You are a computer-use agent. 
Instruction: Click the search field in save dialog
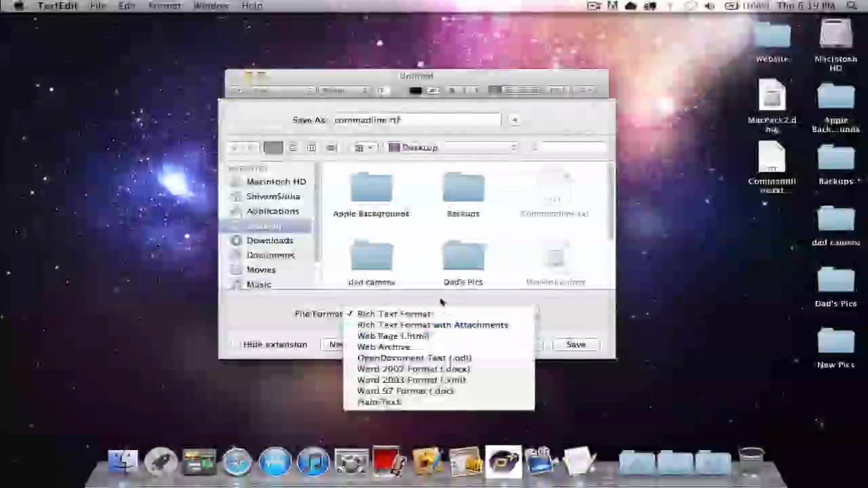(x=568, y=148)
